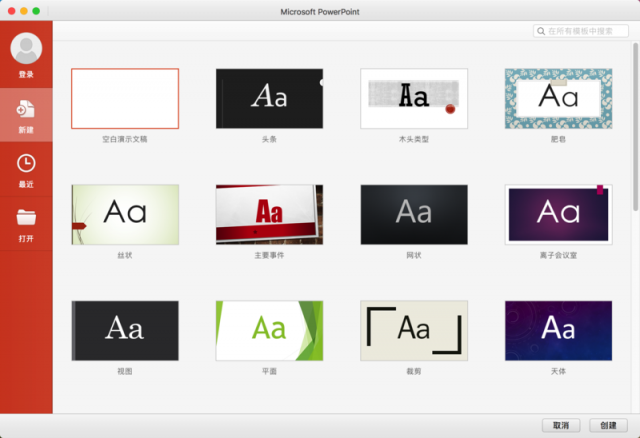Click the 最近 label in the sidebar
Viewport: 640px width, 438px height.
(x=26, y=184)
